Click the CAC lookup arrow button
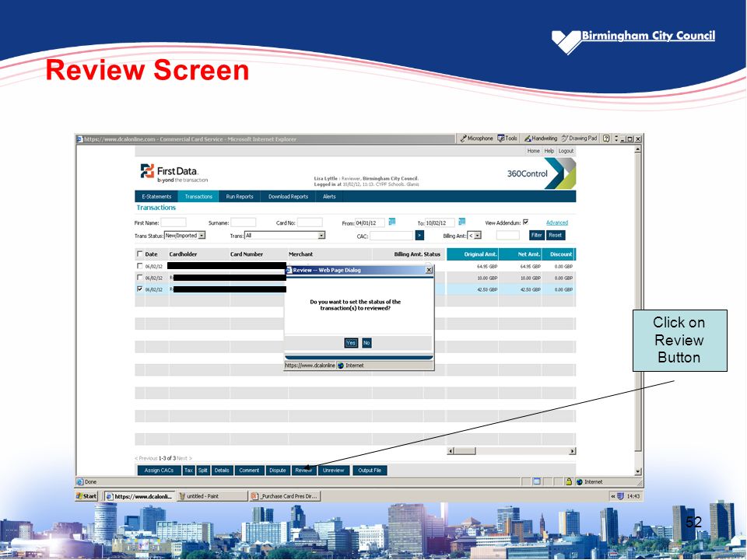Image resolution: width=747 pixels, height=560 pixels. click(419, 235)
